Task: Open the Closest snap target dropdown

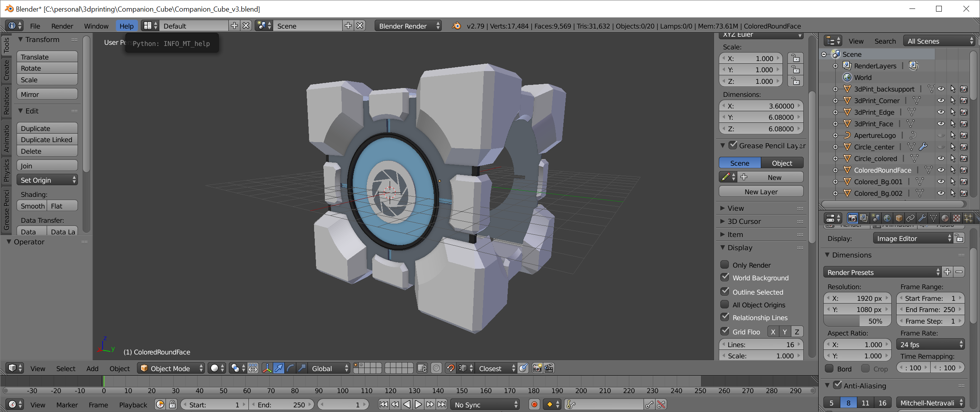Action: pos(496,368)
